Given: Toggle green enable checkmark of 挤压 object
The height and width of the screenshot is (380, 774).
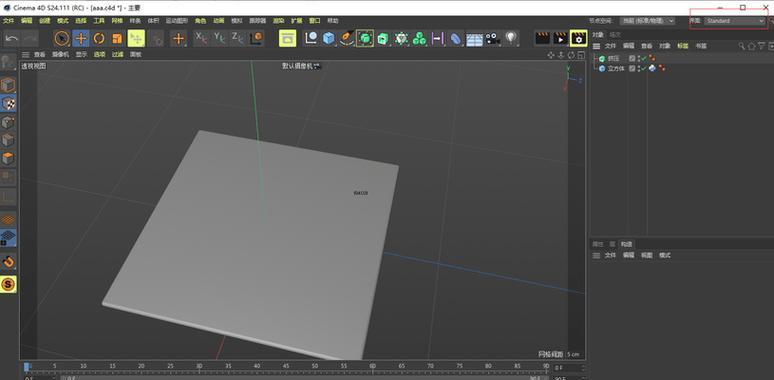Looking at the screenshot, I should [644, 58].
